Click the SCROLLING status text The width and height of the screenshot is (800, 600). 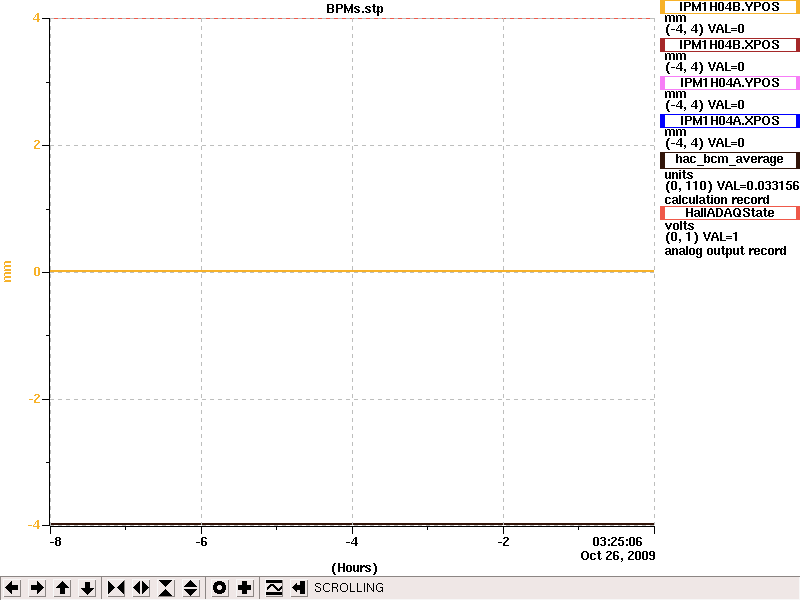coord(349,588)
